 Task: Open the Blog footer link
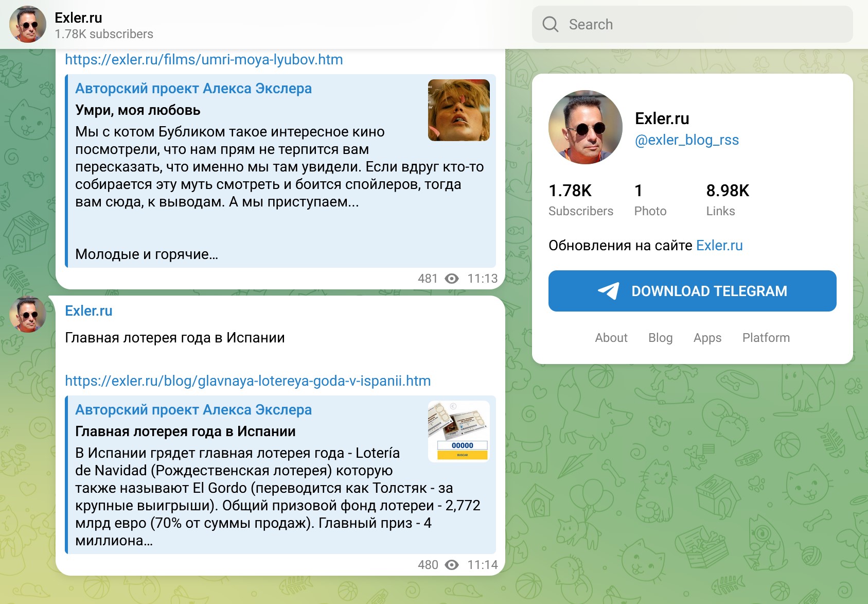pos(660,338)
